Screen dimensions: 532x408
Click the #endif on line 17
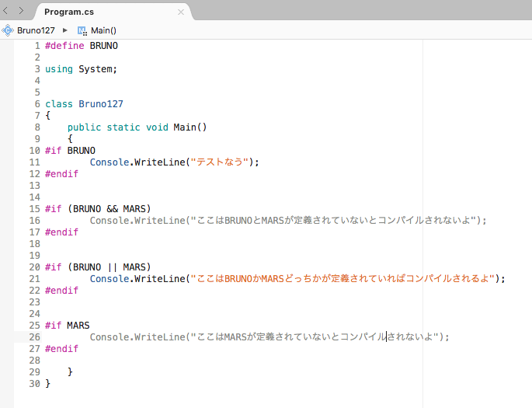coord(62,232)
